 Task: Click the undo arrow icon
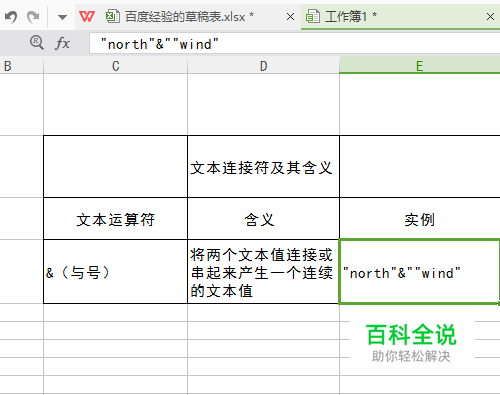11,16
